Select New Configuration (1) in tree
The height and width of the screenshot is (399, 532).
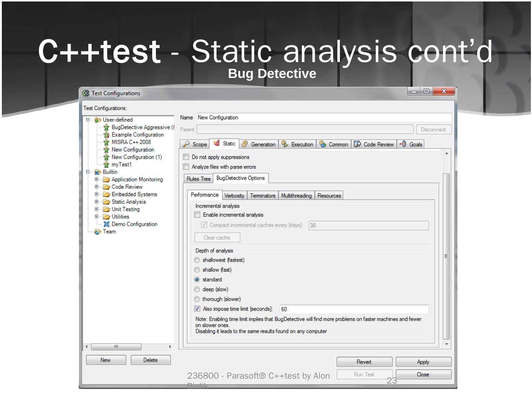coord(137,157)
